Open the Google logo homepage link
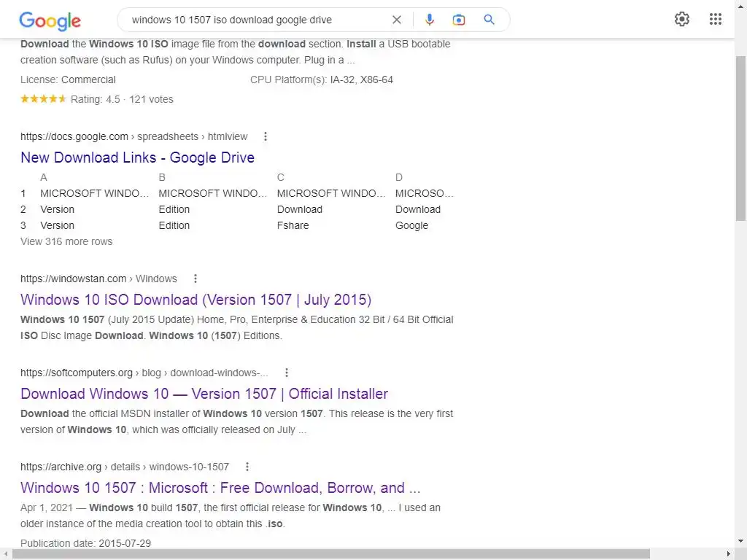 50,20
